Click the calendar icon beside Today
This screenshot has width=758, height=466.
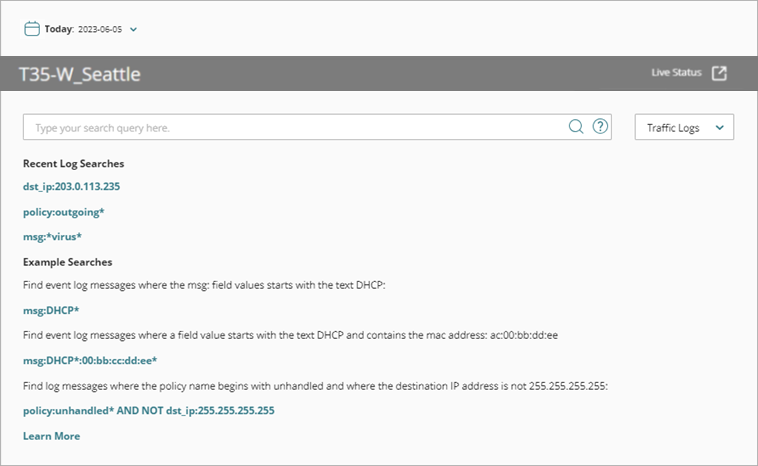pos(31,29)
